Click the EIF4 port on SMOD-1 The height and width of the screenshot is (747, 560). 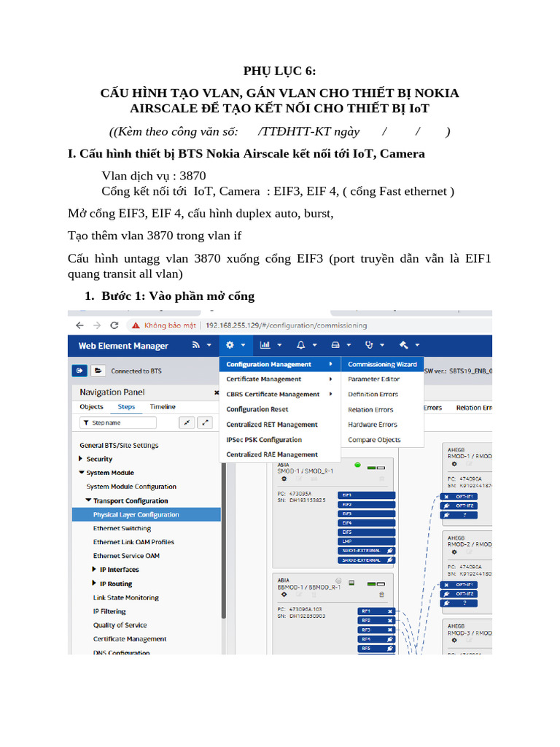(x=366, y=523)
